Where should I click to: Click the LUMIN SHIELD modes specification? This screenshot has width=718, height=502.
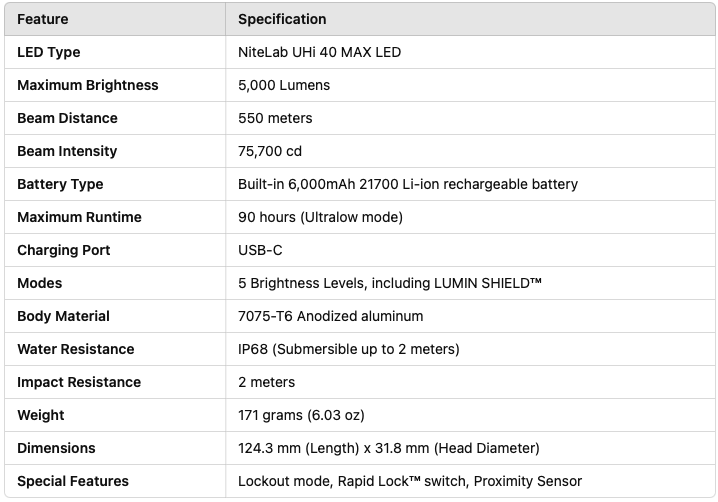click(x=390, y=283)
